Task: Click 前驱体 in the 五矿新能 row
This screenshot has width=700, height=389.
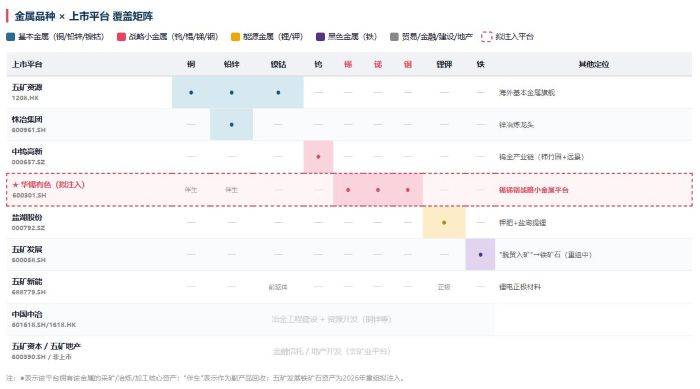Action: pyautogui.click(x=278, y=287)
